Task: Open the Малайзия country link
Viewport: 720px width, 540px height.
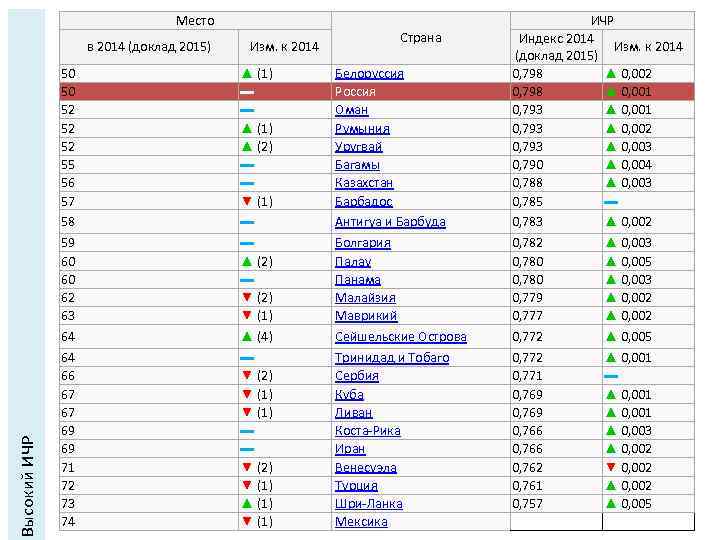Action: click(x=365, y=298)
